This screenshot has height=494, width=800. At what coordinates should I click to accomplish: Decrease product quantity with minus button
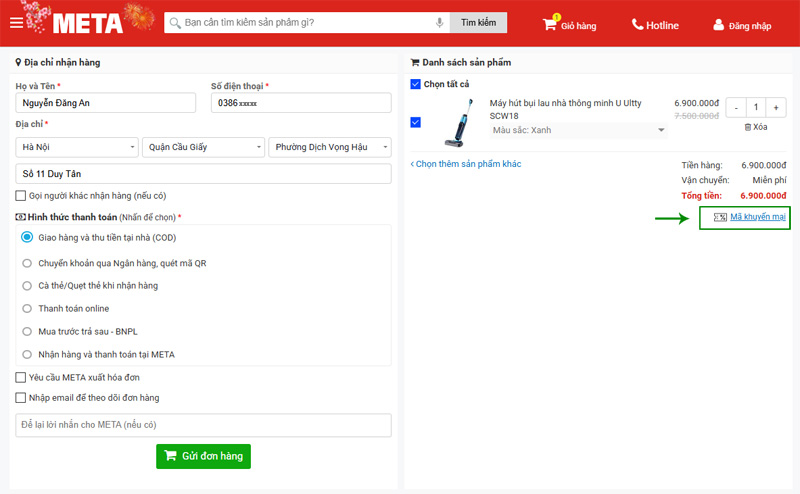[x=735, y=107]
